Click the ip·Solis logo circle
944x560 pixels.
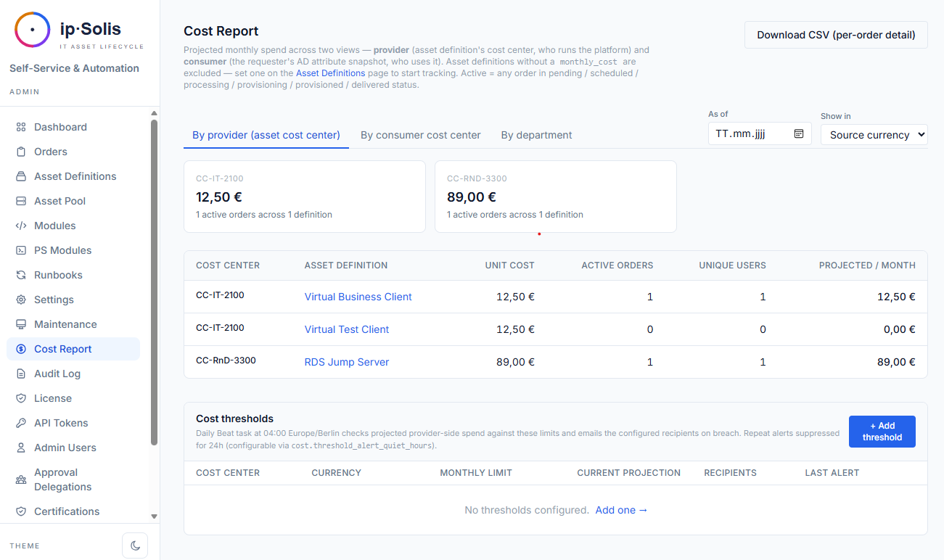(32, 30)
